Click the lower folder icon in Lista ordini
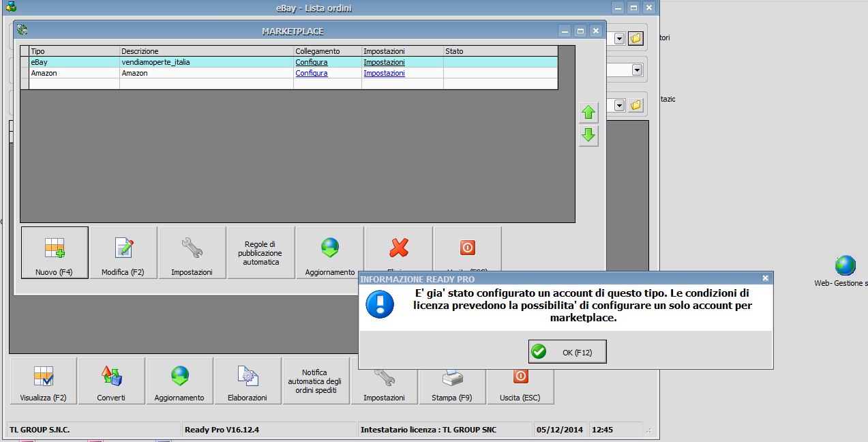This screenshot has width=868, height=442. pyautogui.click(x=635, y=105)
